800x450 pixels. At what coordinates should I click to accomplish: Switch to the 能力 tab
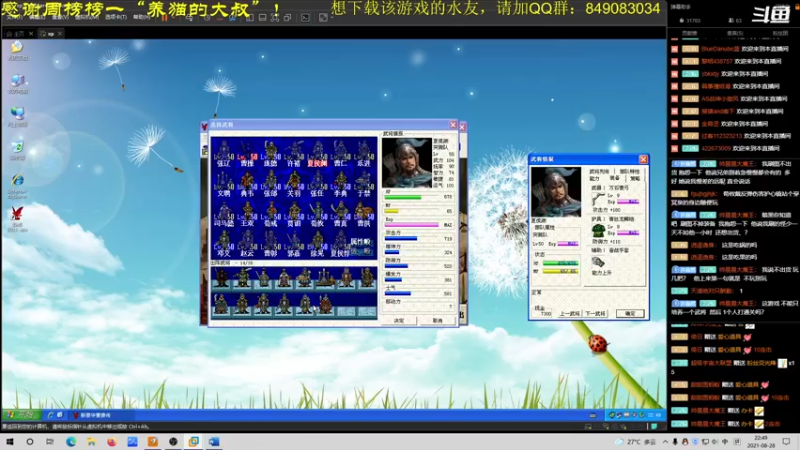click(595, 179)
